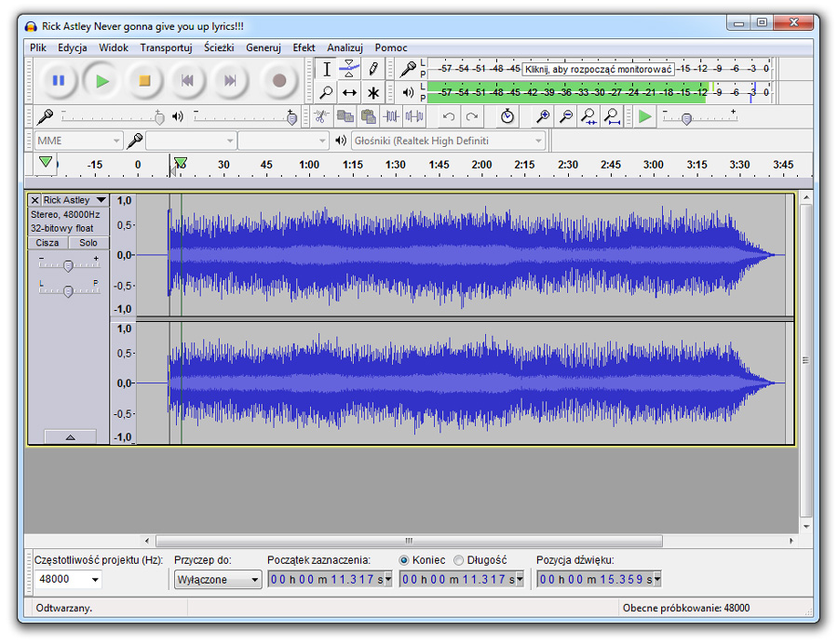Click the Sync-Lock tracks clock icon
The height and width of the screenshot is (644, 838).
pyautogui.click(x=507, y=116)
